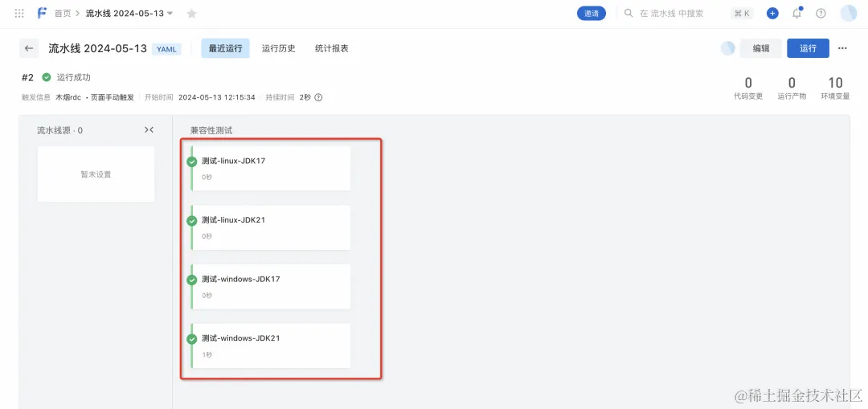Switch to 最近运行 tab

coord(225,48)
